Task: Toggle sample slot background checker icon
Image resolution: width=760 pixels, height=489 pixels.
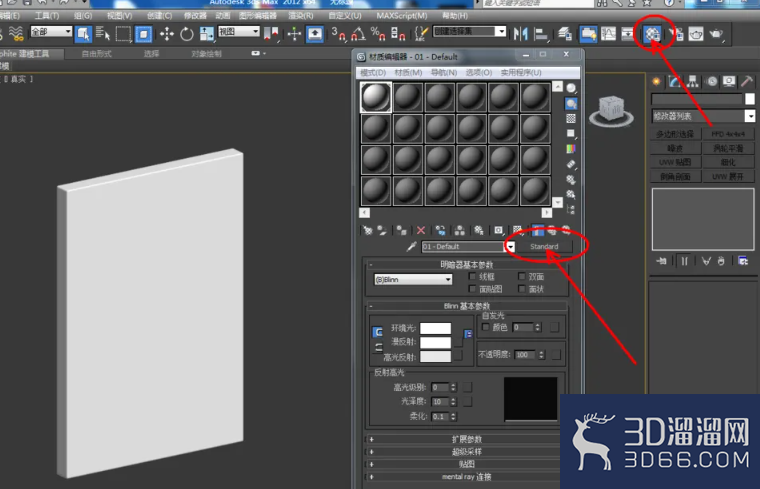Action: (571, 119)
